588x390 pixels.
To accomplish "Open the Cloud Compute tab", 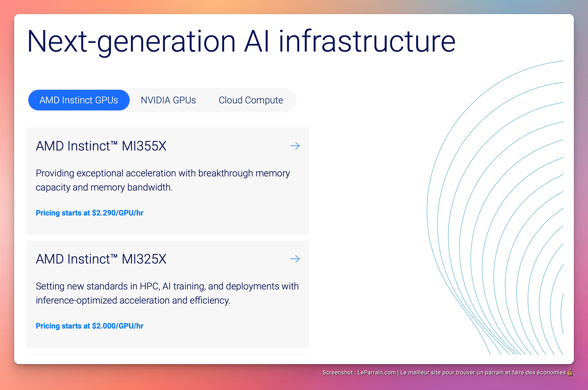I will [x=251, y=100].
